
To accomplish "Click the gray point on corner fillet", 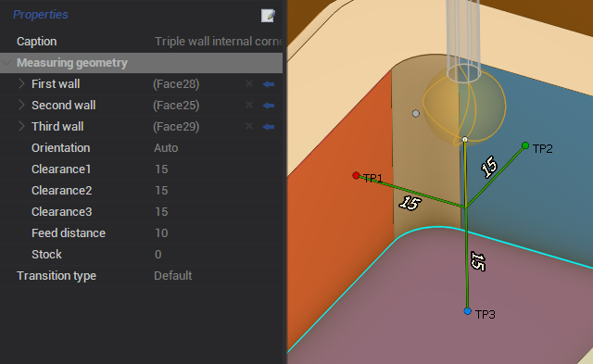I will coord(416,113).
